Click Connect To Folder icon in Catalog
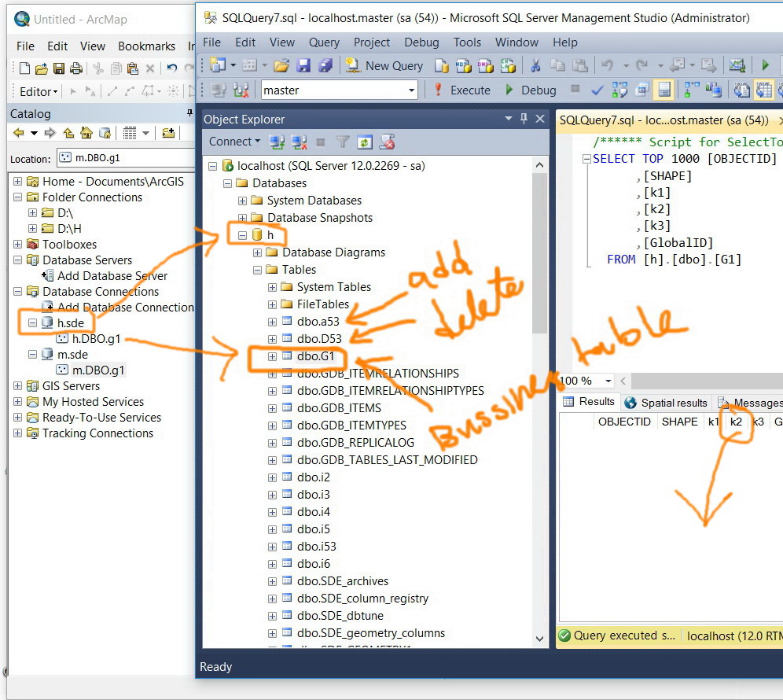This screenshot has height=700, width=783. [x=168, y=133]
